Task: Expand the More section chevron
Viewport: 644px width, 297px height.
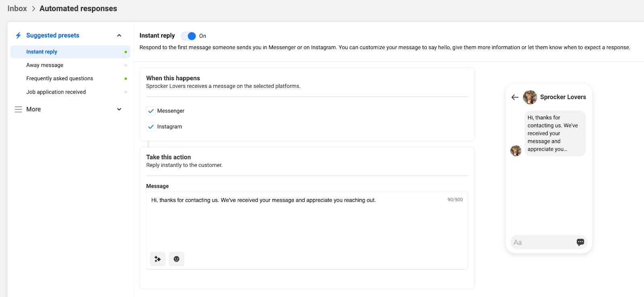Action: pos(119,109)
